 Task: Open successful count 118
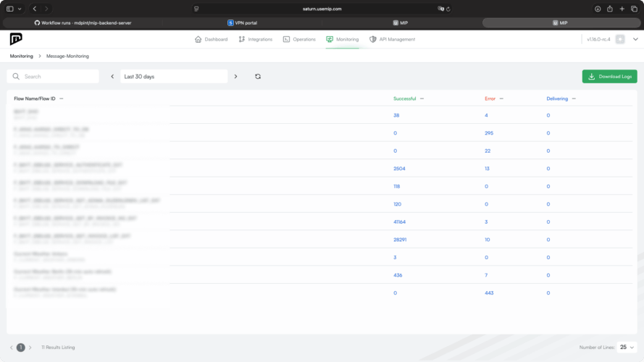pos(397,186)
